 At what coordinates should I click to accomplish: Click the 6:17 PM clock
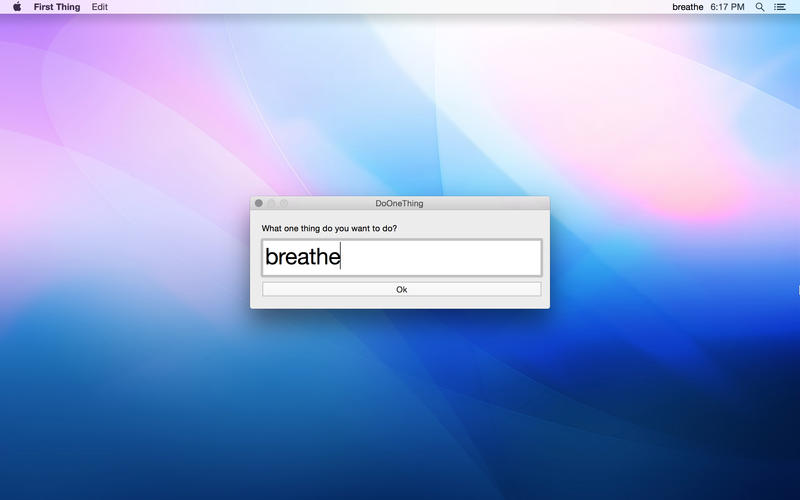727,7
